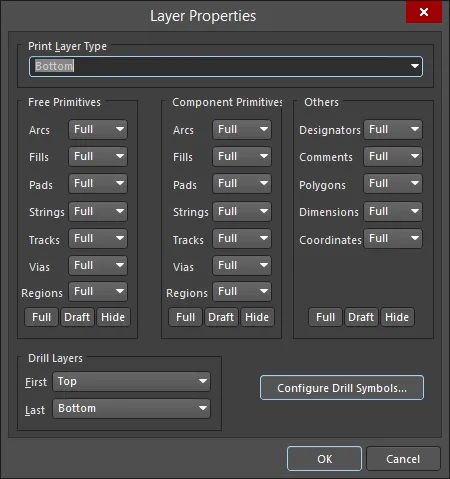Expand the Polygons display dropdown

(x=393, y=183)
